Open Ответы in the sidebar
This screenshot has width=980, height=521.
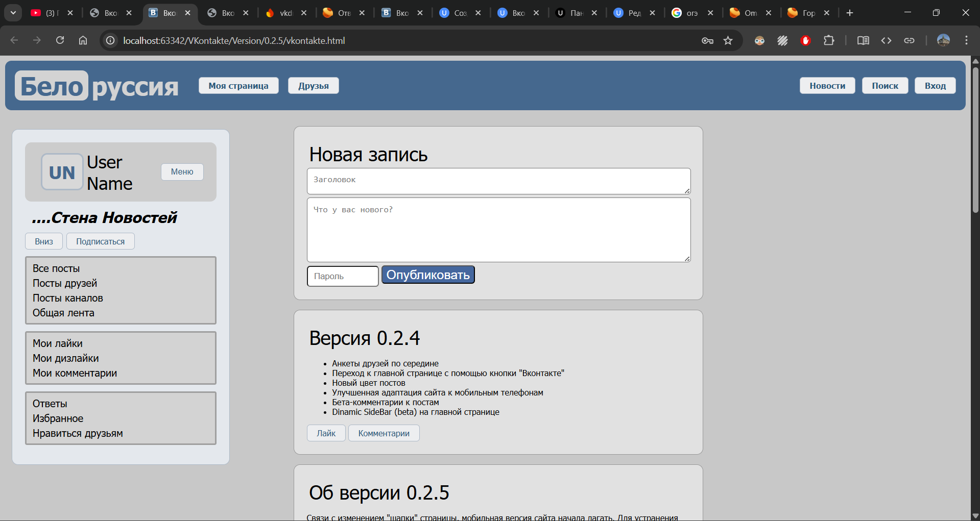click(x=50, y=404)
